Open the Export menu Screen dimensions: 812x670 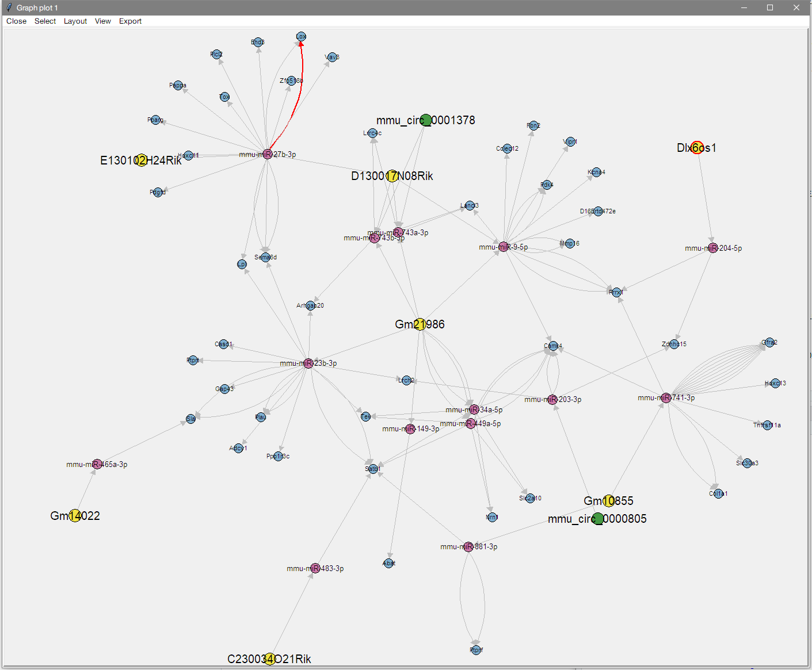(x=130, y=21)
